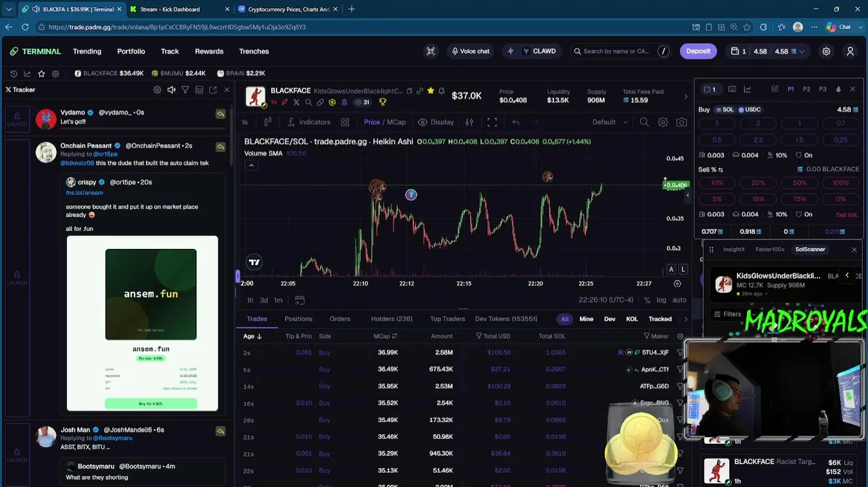Expand the token info bar arrow
Screen dimensions: 868x487
pyautogui.click(x=685, y=96)
